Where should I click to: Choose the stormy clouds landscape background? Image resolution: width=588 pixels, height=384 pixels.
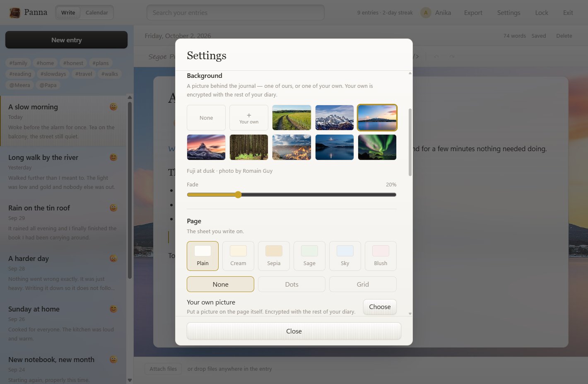point(292,147)
